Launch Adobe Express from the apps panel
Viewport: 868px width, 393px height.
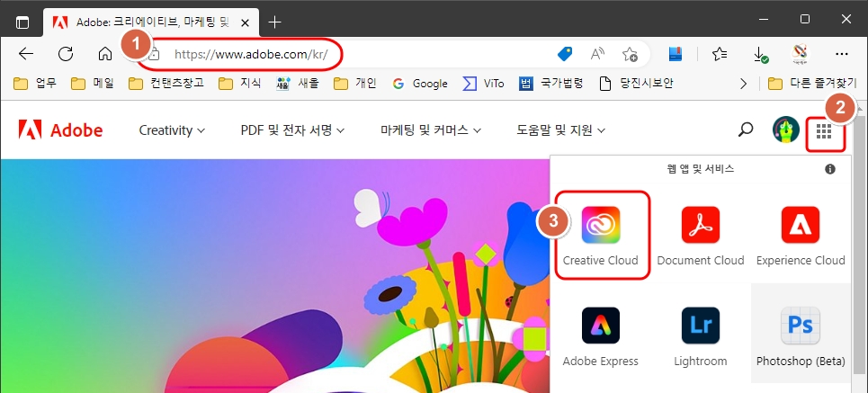click(601, 337)
